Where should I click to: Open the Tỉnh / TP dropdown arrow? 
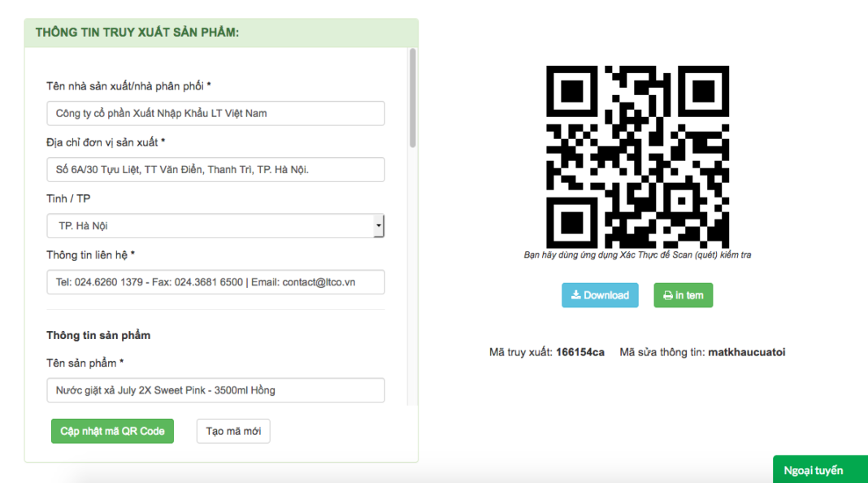coord(378,226)
